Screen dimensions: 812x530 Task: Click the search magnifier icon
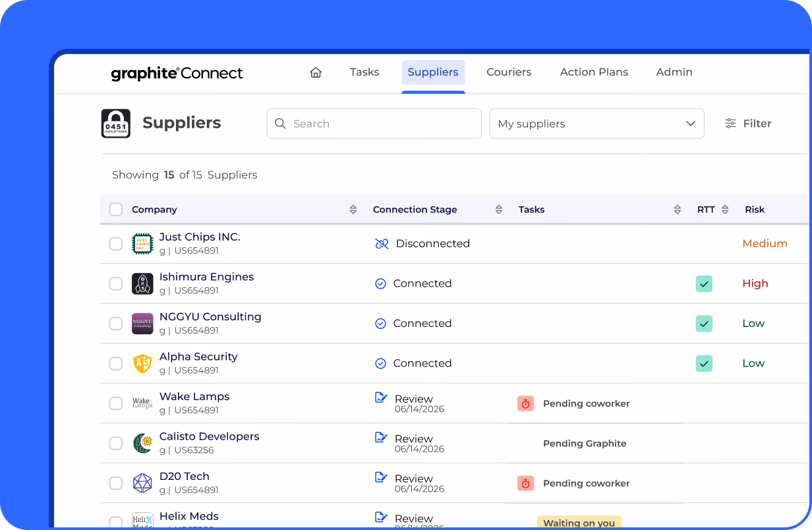(x=280, y=123)
